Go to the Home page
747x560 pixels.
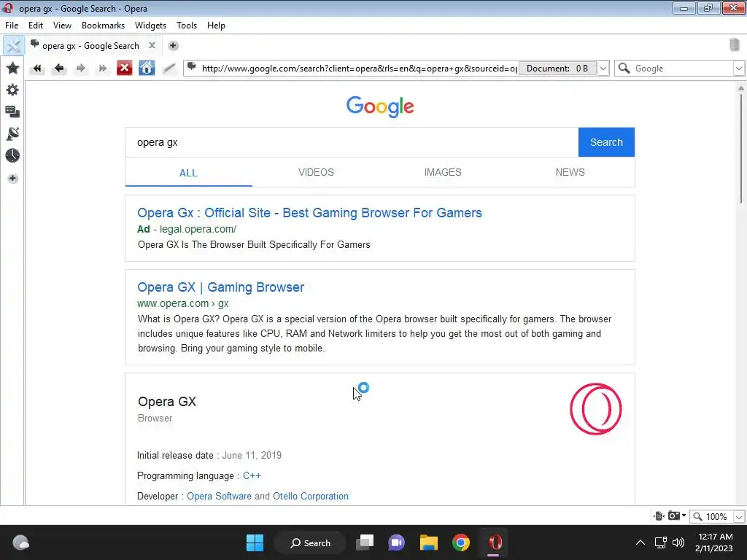[x=146, y=68]
